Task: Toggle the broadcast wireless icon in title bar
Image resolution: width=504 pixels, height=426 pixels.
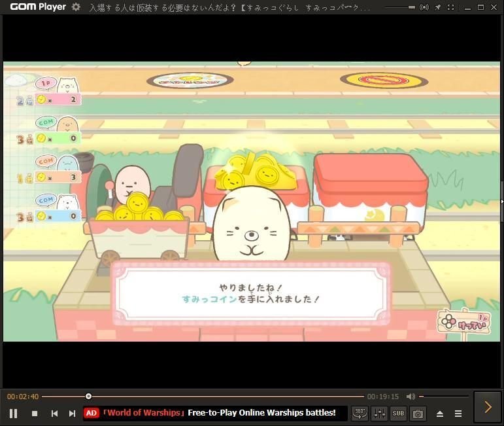Action: click(x=424, y=7)
